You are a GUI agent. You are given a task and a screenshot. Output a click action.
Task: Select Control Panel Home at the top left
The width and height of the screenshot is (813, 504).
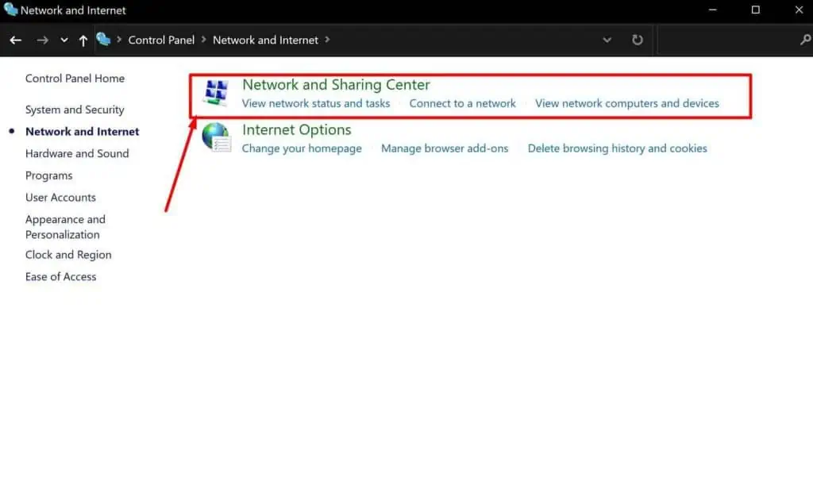click(x=75, y=78)
